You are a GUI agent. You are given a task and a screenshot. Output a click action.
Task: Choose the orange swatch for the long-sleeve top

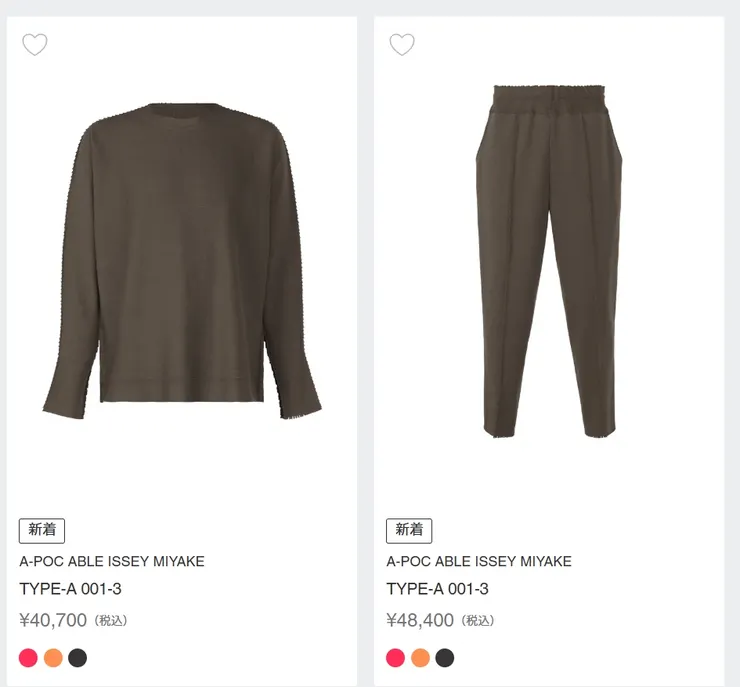(53, 658)
